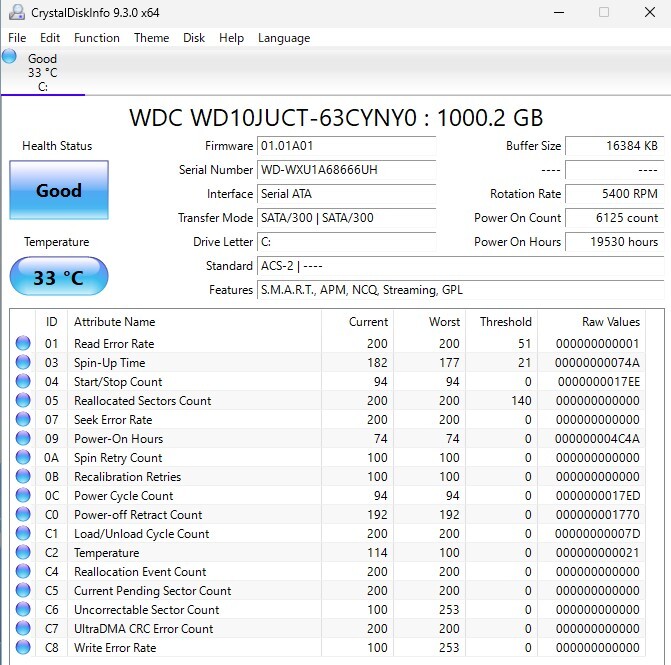Screen dimensions: 671x665
Task: Select the Uncorrectable Sector Count attribute name
Action: [146, 610]
